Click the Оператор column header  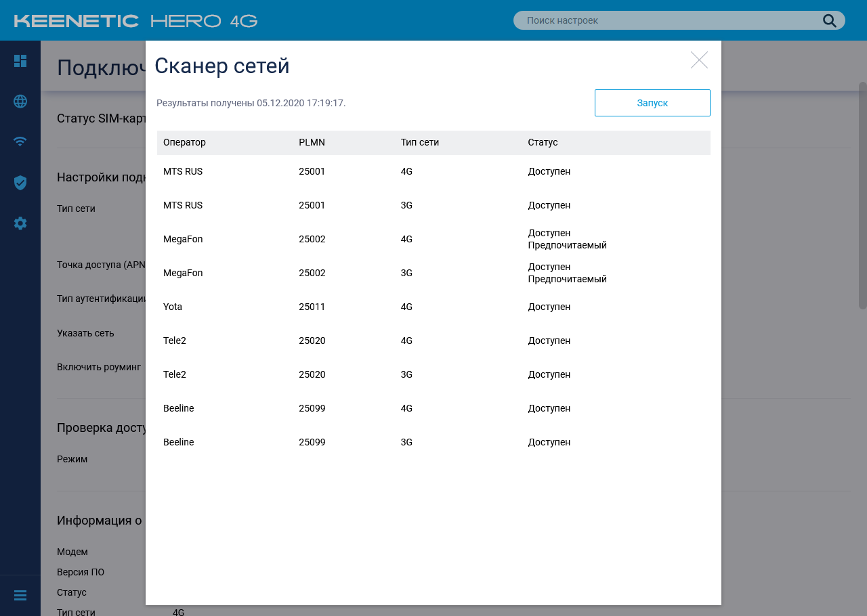[x=184, y=143]
